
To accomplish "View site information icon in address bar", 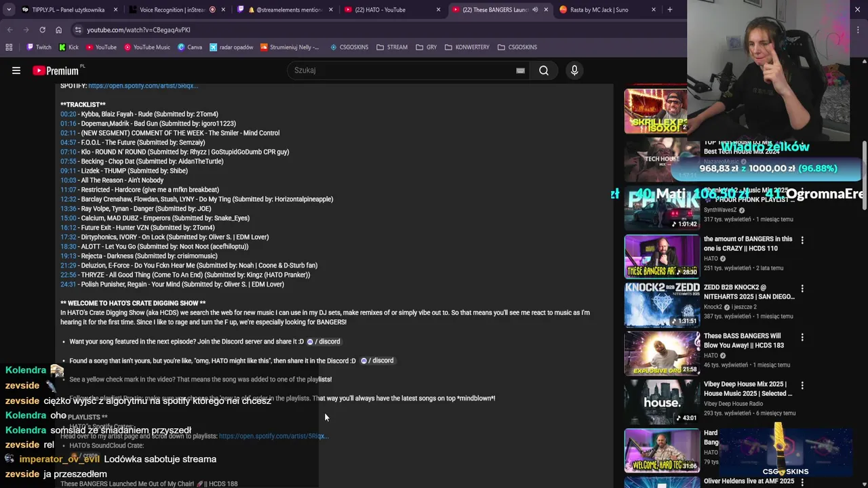I will point(78,30).
